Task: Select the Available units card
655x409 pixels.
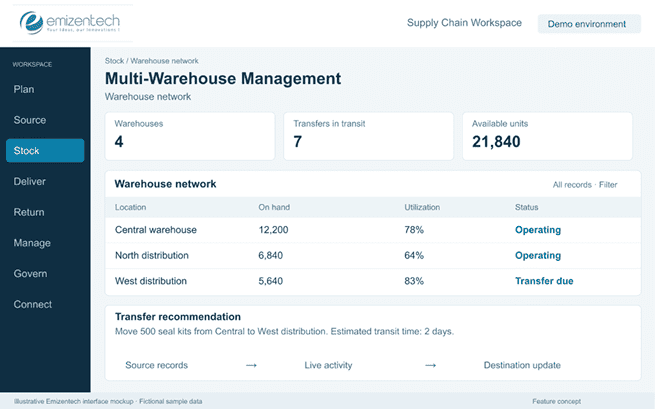Action: (547, 136)
